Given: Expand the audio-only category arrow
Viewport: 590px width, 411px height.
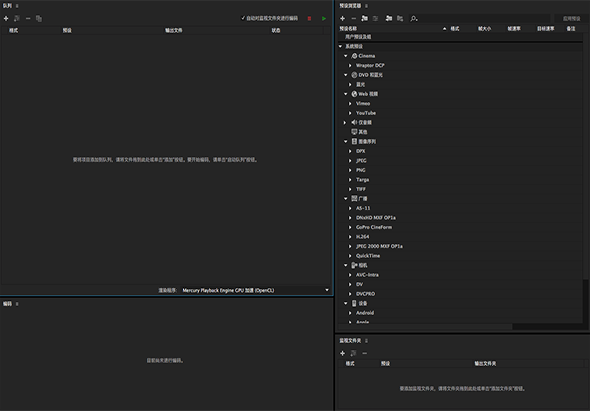Looking at the screenshot, I should click(x=345, y=122).
